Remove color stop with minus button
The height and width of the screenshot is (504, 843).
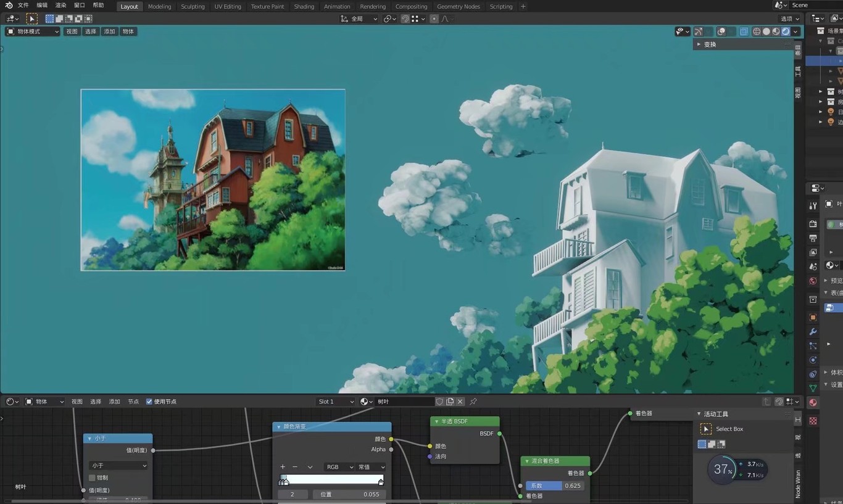[x=295, y=467]
